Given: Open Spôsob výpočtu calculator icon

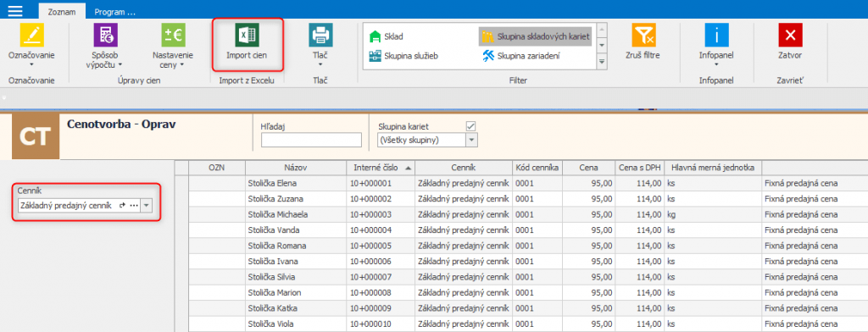Looking at the screenshot, I should tap(105, 35).
